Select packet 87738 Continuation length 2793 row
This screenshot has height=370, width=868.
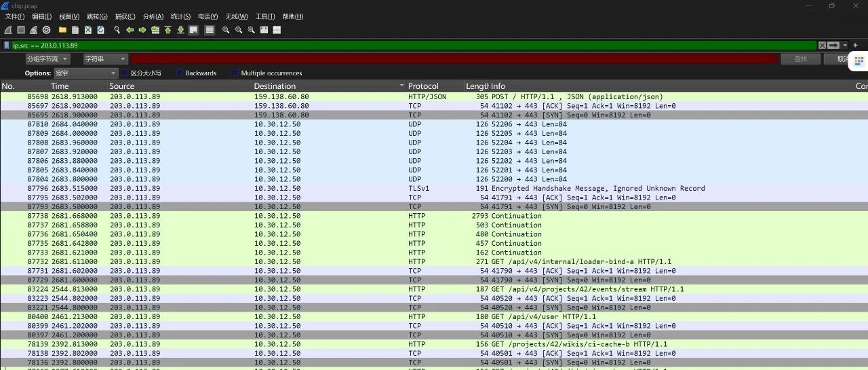pos(434,216)
